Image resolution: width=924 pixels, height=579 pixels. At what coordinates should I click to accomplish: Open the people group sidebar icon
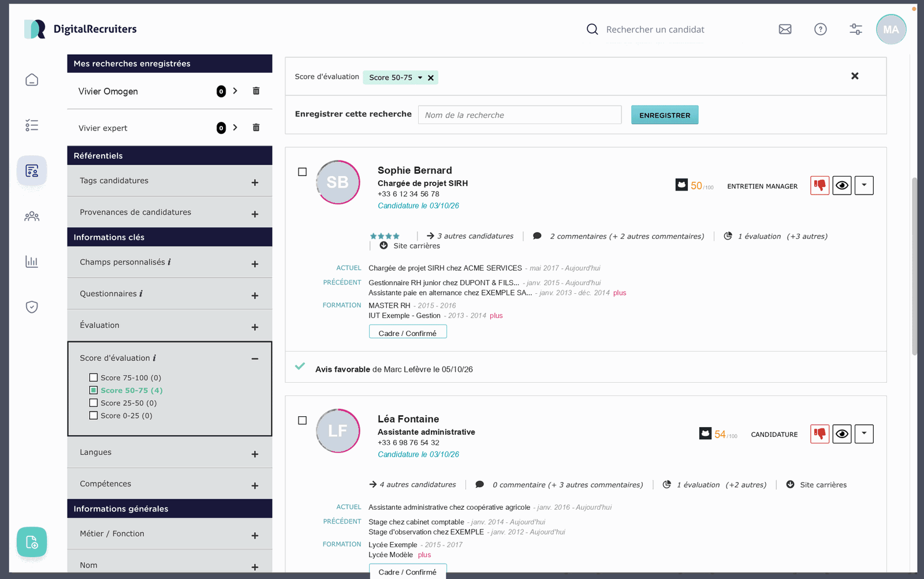coord(32,216)
